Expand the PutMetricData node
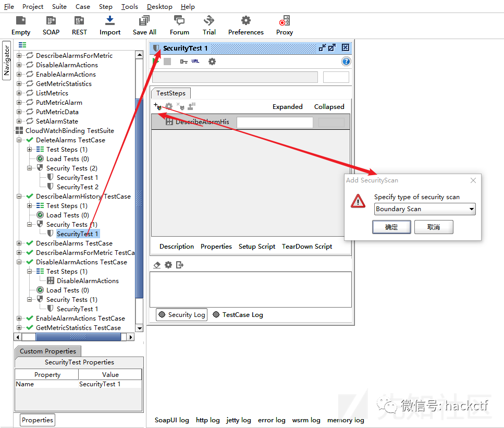The image size is (504, 428). coord(19,112)
